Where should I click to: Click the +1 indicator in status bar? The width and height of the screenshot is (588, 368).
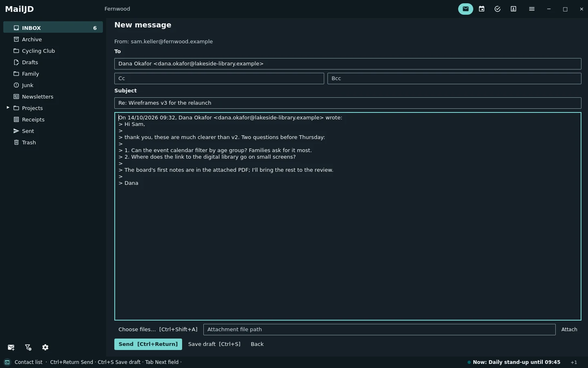(574, 362)
